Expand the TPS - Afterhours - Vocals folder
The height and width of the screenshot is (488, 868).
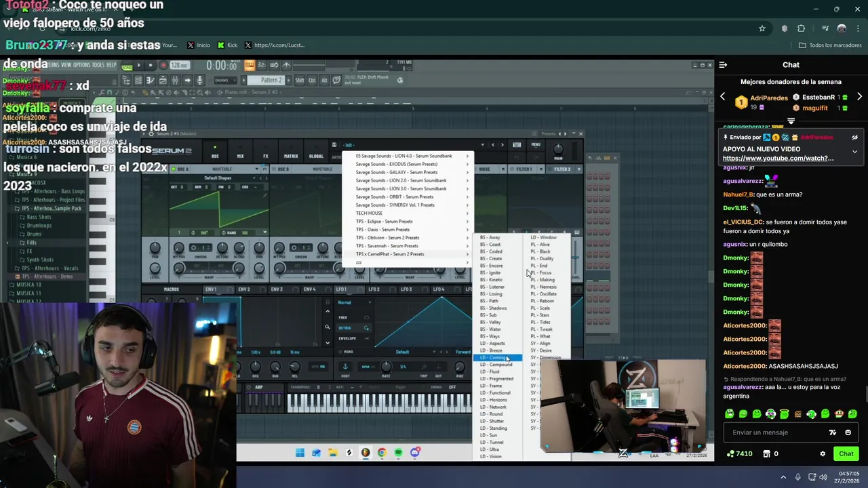[50, 268]
